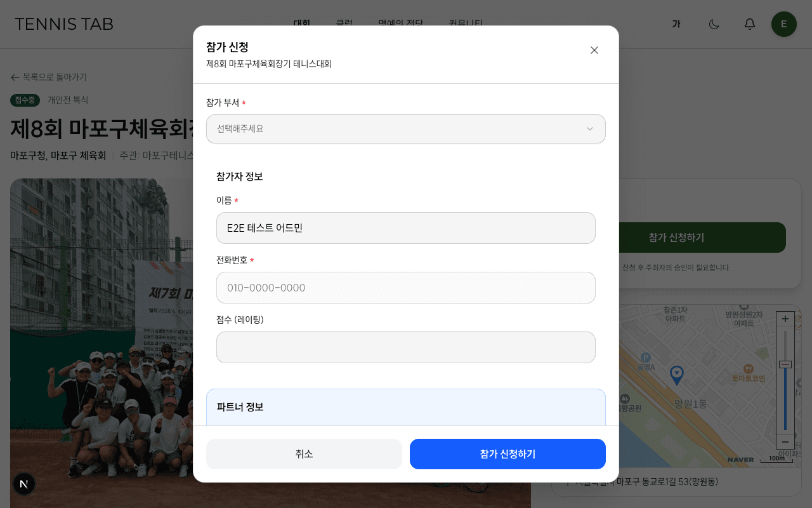The height and width of the screenshot is (508, 812).
Task: Zoom in the map with the plus icon
Action: (x=785, y=319)
